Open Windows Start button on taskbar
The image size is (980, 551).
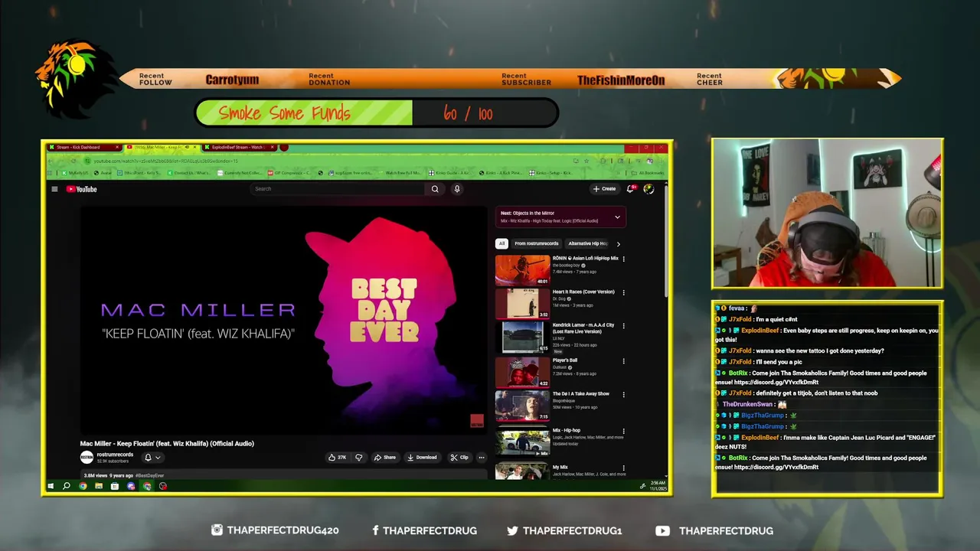point(51,486)
